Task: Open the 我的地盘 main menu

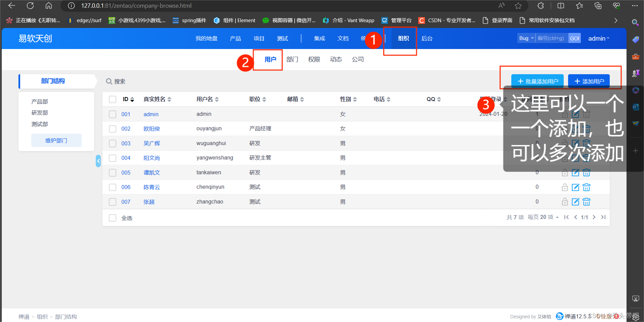Action: click(207, 39)
